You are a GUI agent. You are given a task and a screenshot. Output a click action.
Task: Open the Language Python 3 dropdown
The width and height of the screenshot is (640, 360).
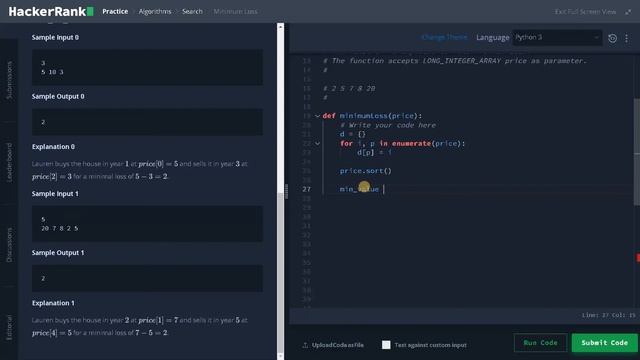[x=557, y=38]
